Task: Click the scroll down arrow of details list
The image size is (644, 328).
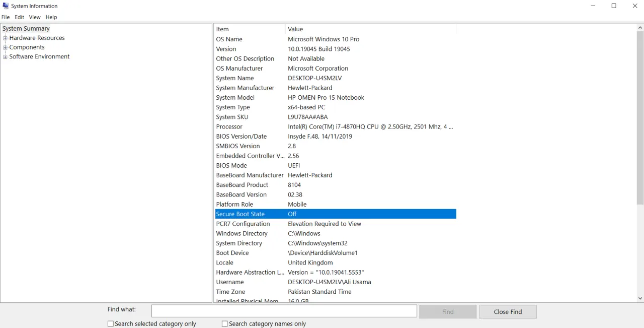Action: click(640, 298)
